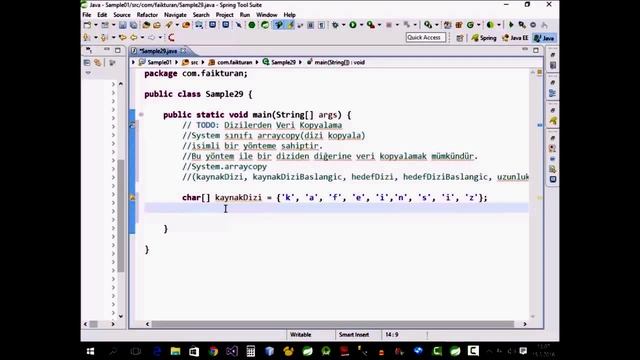Image resolution: width=640 pixels, height=360 pixels.
Task: Click the Last Edit Location arrow
Action: [122, 38]
